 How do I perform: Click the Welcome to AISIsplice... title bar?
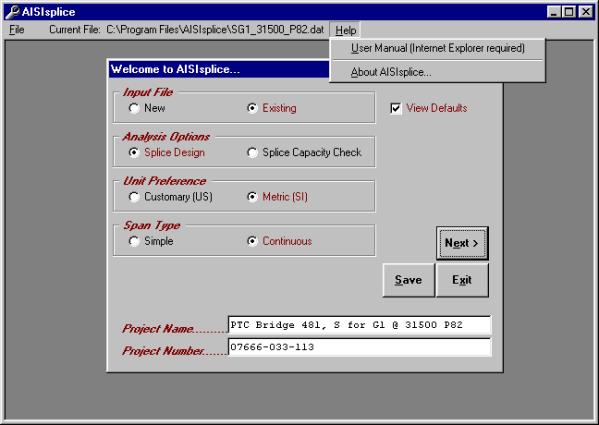pyautogui.click(x=219, y=69)
